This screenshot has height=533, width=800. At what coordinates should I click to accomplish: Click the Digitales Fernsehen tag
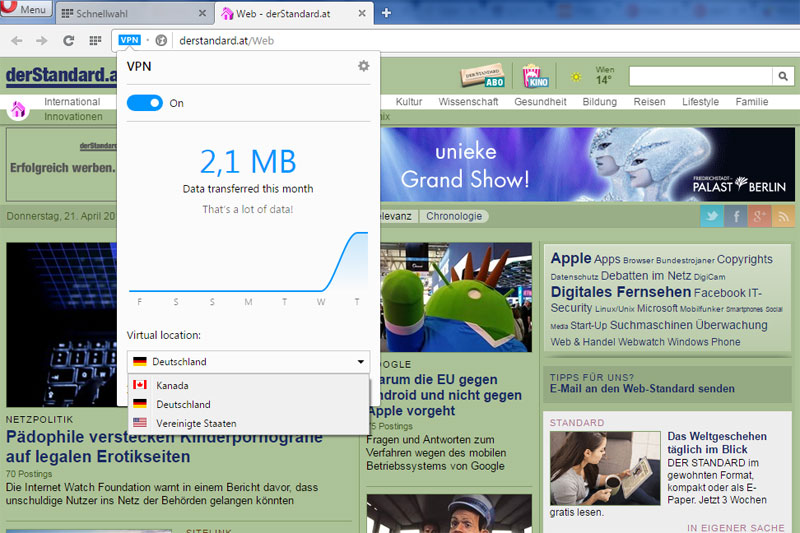[621, 292]
